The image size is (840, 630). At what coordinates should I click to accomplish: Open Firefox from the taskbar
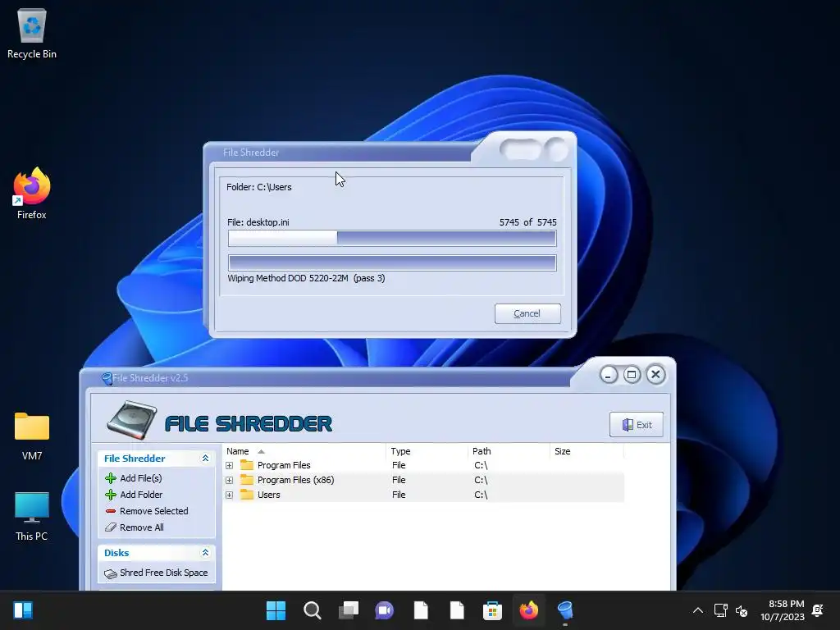click(529, 610)
